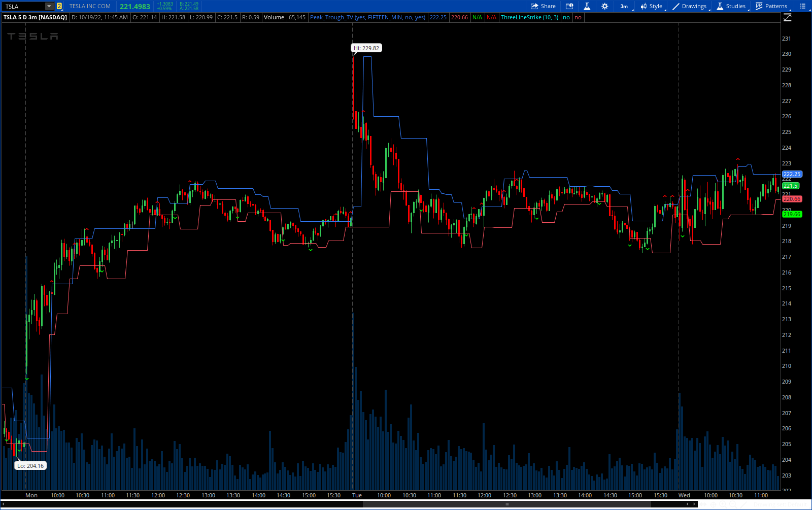Open the Studies menu
This screenshot has width=812, height=510.
[731, 7]
